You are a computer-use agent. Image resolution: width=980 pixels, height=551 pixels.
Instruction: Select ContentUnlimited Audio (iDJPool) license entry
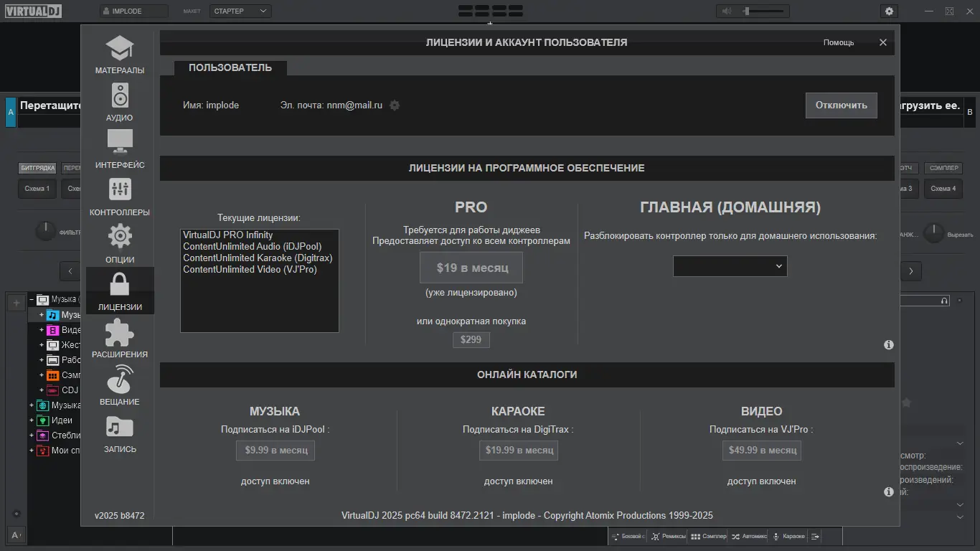(260, 246)
